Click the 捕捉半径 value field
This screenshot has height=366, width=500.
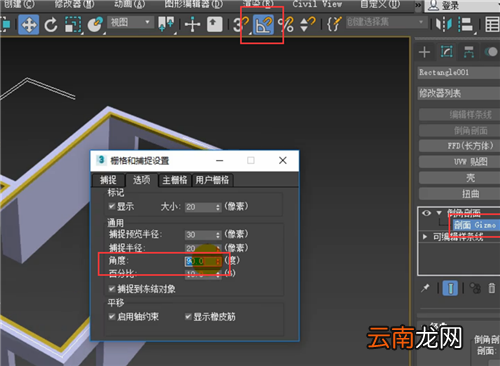(200, 248)
